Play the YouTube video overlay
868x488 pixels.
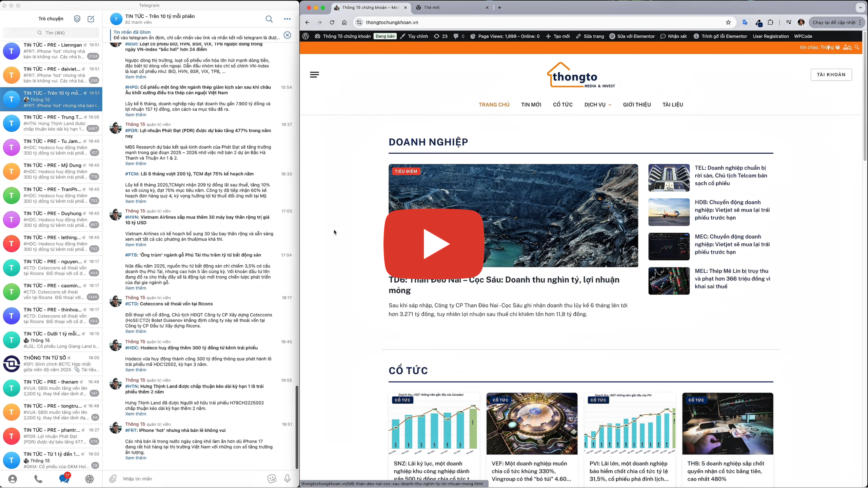[x=434, y=244]
